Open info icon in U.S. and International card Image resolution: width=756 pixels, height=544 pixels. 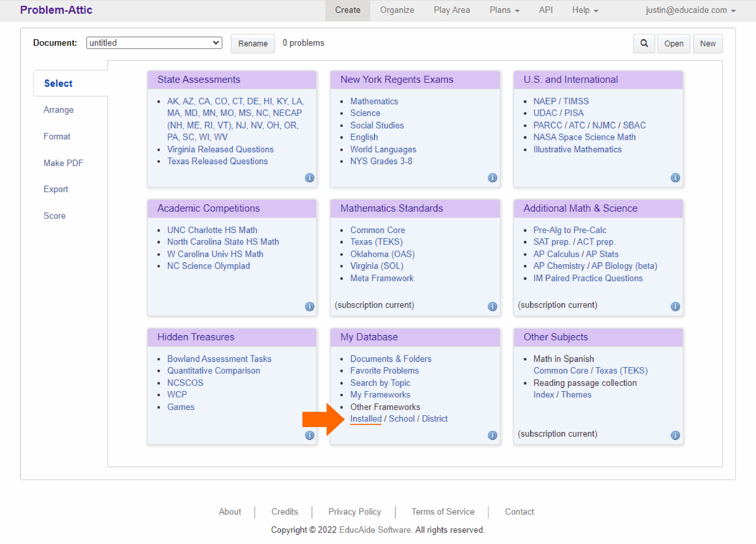tap(675, 178)
